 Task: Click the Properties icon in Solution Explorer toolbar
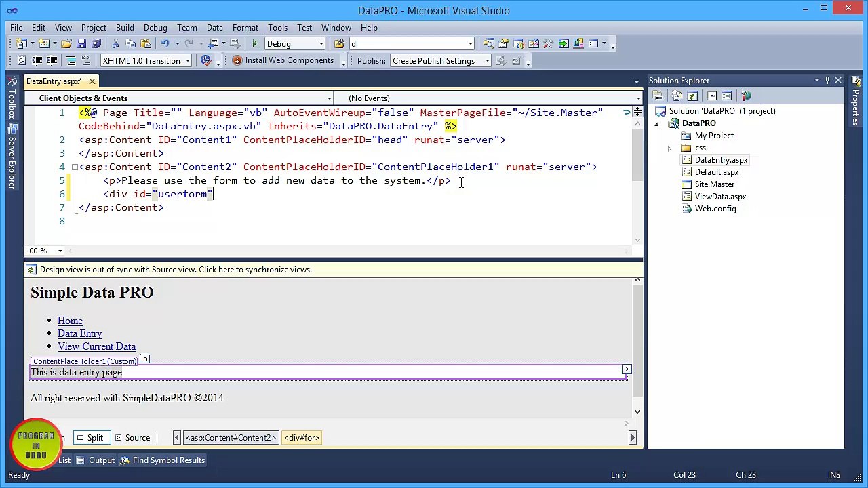point(658,96)
